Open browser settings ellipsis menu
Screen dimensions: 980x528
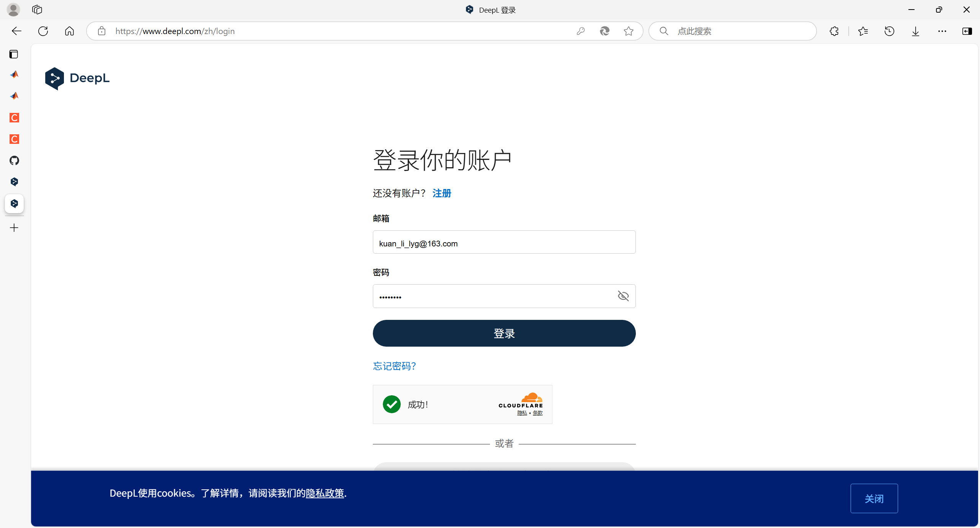942,31
